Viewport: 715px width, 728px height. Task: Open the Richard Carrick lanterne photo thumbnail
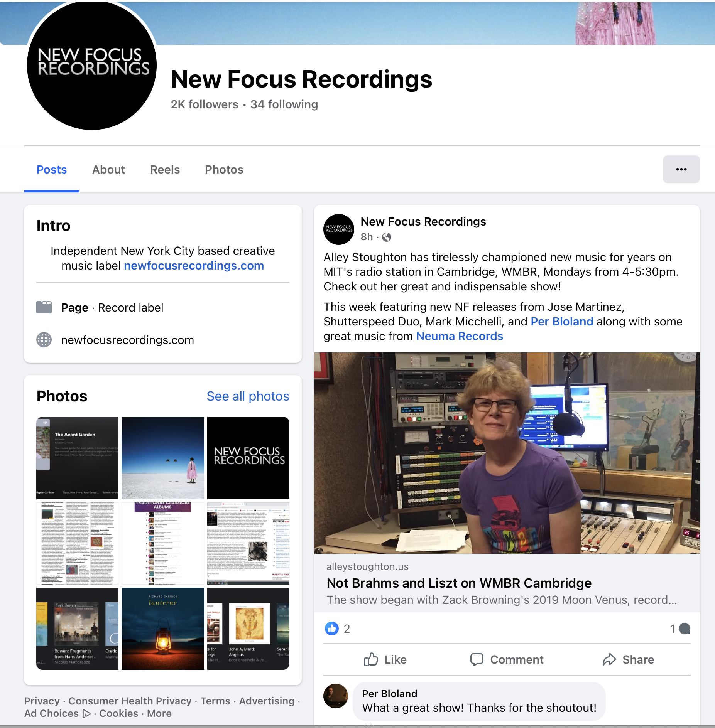[x=162, y=629]
